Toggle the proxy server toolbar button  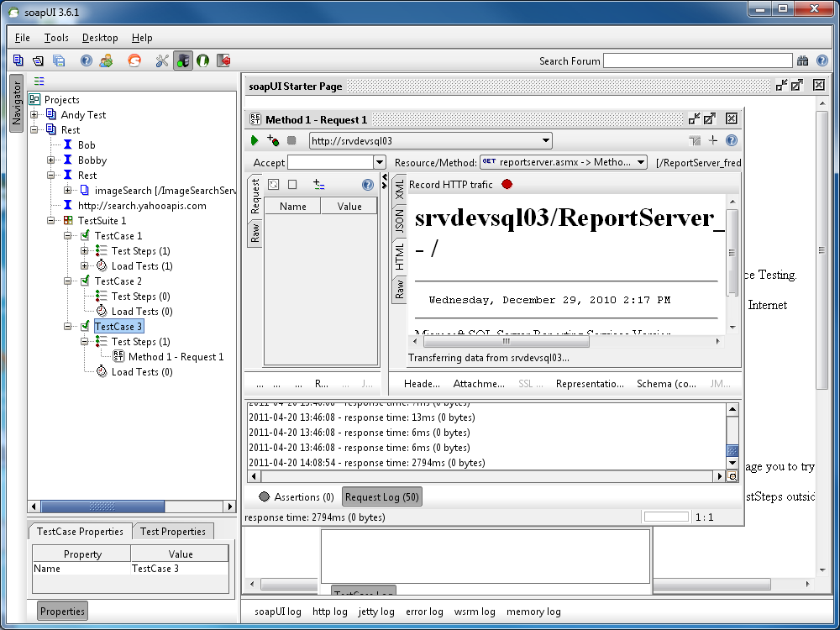(x=182, y=60)
